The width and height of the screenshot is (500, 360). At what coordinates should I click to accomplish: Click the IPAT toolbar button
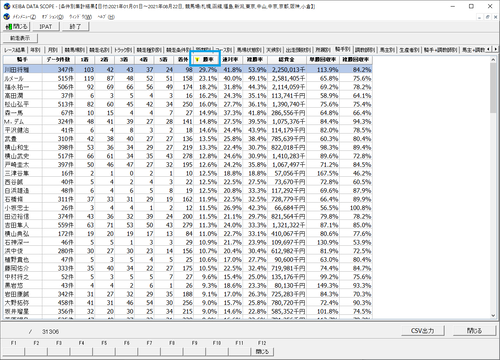[46, 27]
